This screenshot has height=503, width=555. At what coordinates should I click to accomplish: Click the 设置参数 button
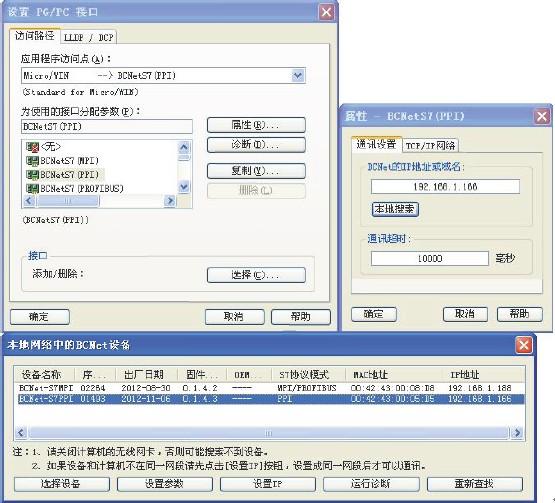pyautogui.click(x=165, y=484)
